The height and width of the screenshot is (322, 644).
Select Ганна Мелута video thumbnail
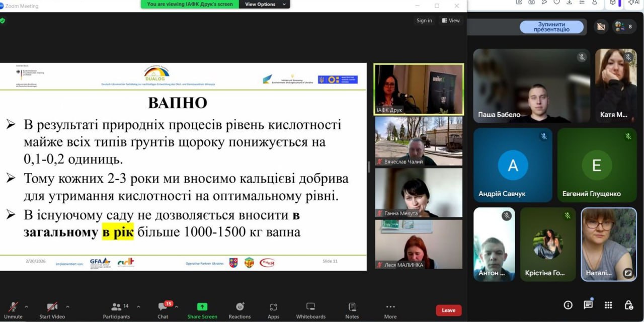pos(419,193)
